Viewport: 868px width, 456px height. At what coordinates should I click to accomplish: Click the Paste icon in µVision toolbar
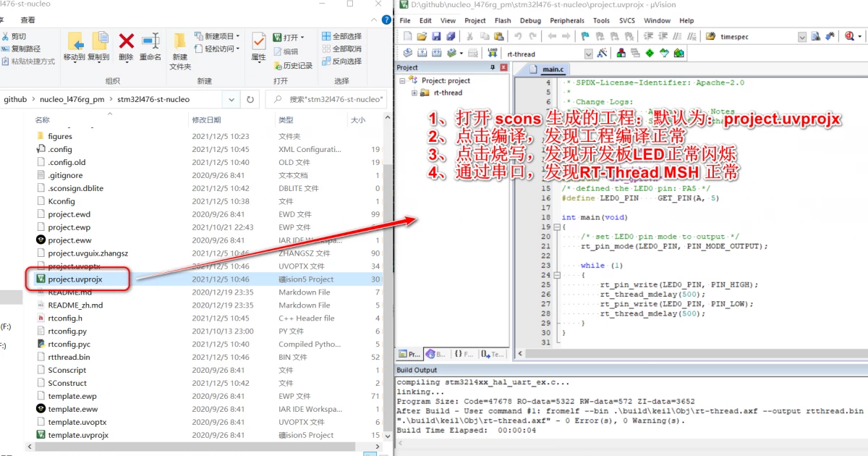point(498,36)
